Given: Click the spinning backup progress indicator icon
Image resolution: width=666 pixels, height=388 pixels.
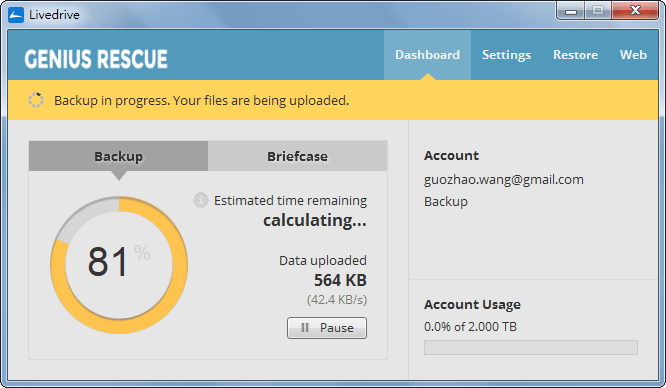Looking at the screenshot, I should point(36,100).
